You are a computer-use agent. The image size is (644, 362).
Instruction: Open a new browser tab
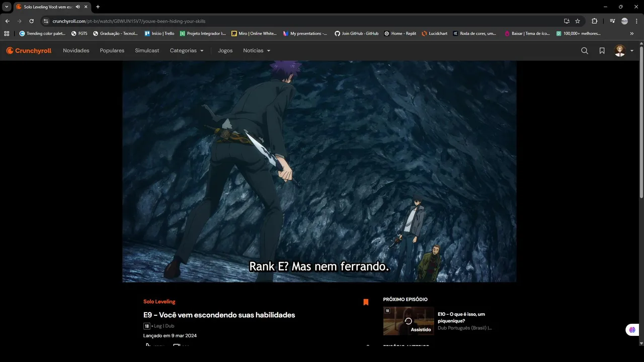pyautogui.click(x=98, y=7)
